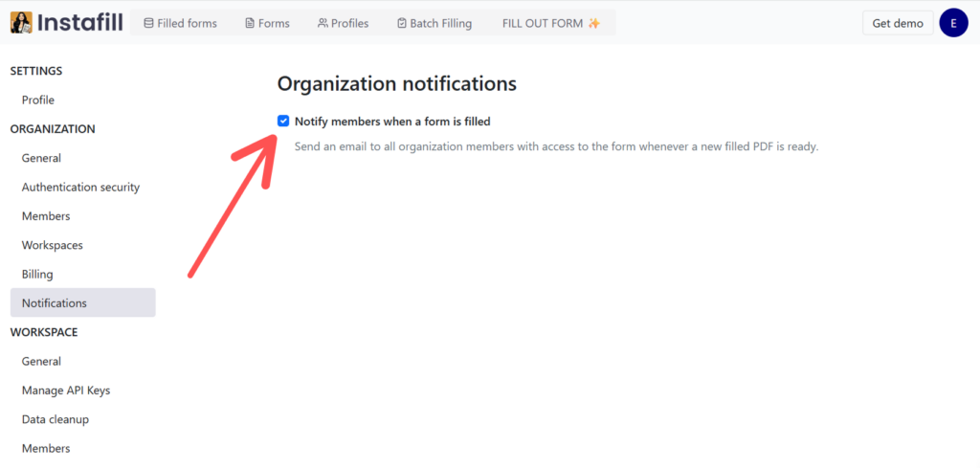The image size is (980, 468).
Task: Click FILL OUT FORM sparkle button
Action: point(551,23)
